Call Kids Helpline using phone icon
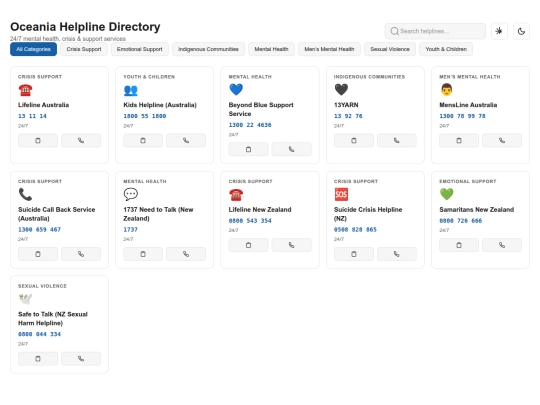Viewport: 540px width, 405px height. pos(186,141)
